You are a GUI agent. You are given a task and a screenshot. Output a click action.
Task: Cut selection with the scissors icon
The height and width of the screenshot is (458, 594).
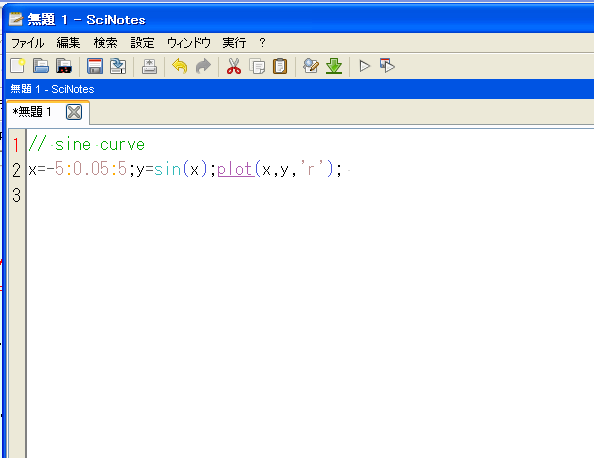[234, 66]
